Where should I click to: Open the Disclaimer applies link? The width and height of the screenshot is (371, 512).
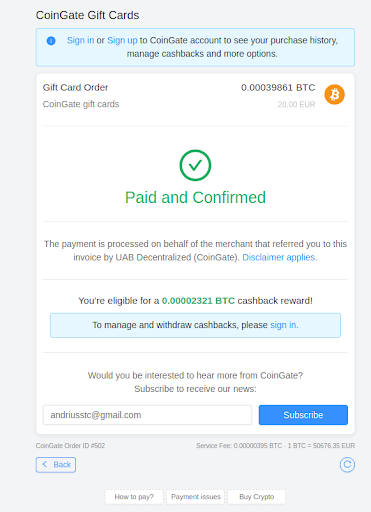(280, 257)
